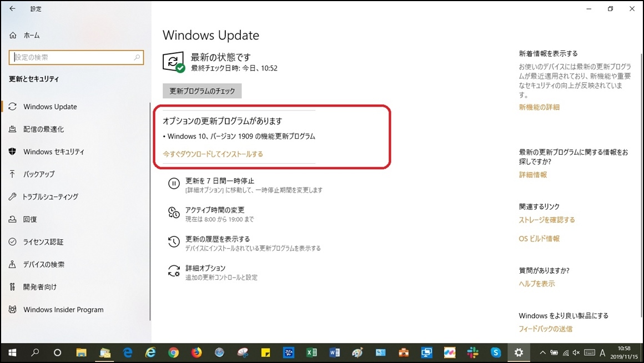Open Excel from the taskbar

(x=311, y=353)
